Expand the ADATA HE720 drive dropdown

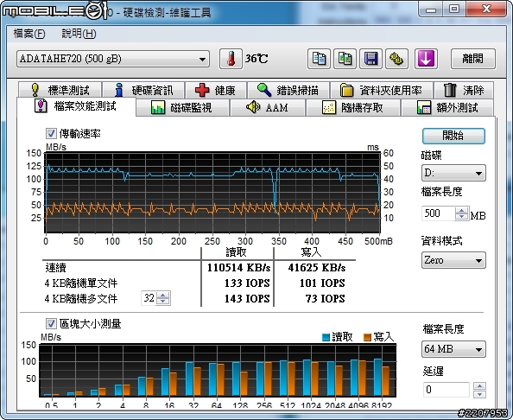pos(113,59)
